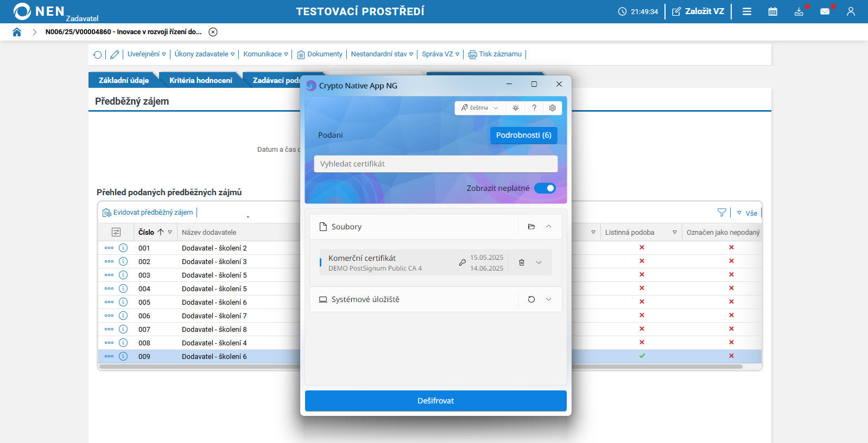This screenshot has height=443, width=868.
Task: Open info icon for row 007
Action: point(123,329)
